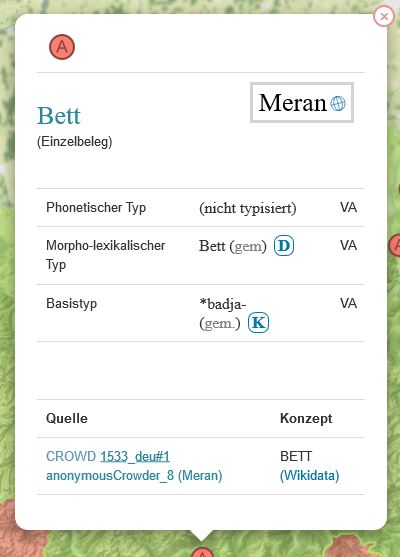Click the Bett heading title

[x=59, y=116]
